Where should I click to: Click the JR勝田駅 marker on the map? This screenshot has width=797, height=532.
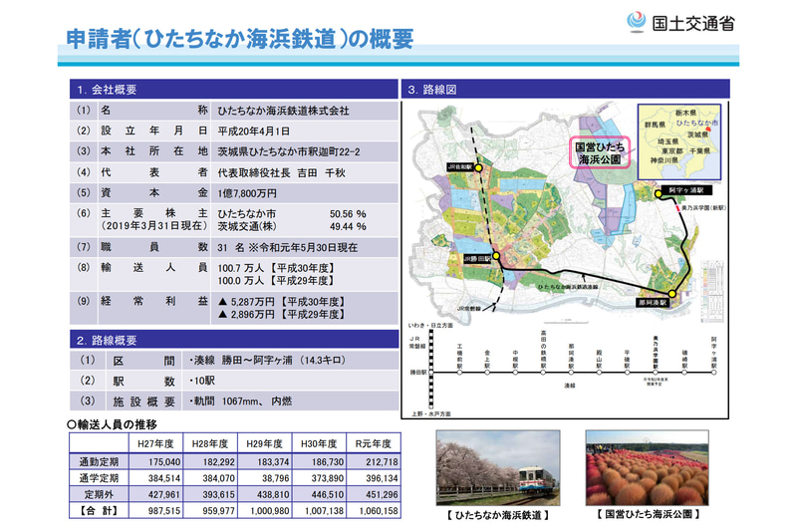496,257
